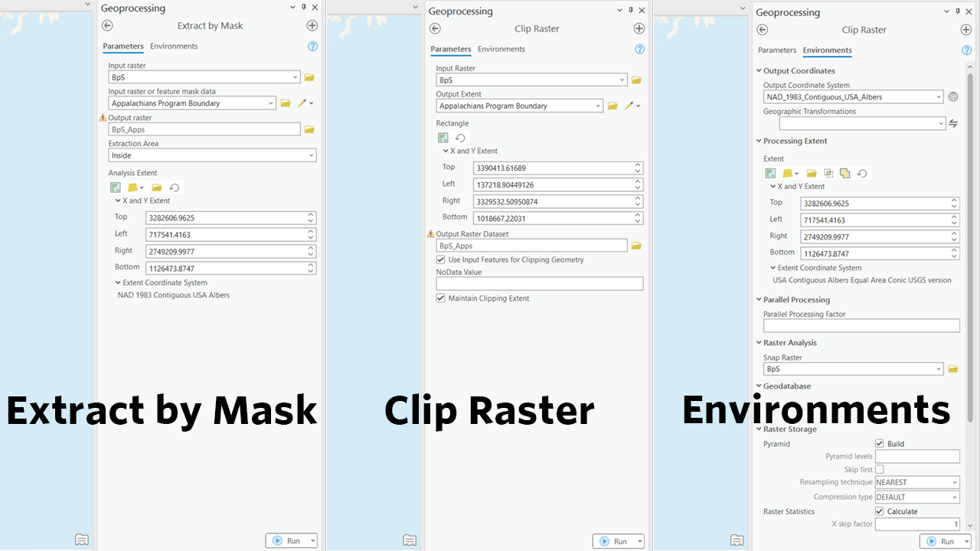Image resolution: width=980 pixels, height=551 pixels.
Task: Switch to the Parameters tab in the Environments panel
Action: click(777, 50)
